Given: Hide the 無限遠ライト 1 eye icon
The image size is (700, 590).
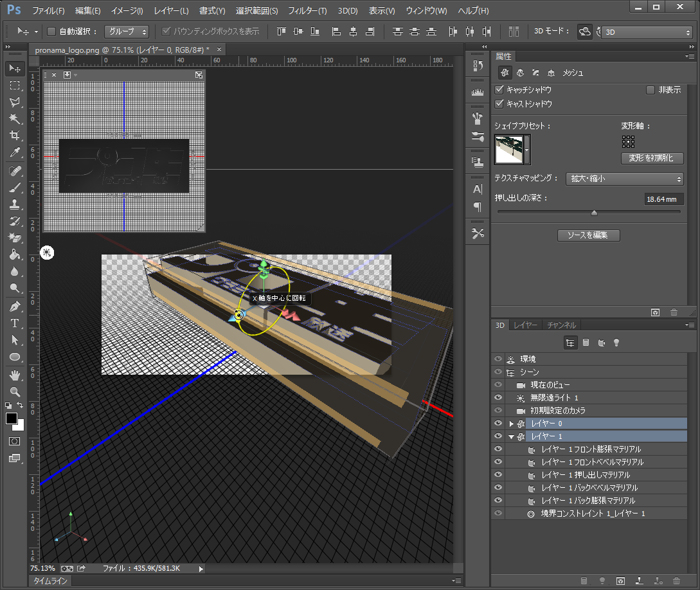Looking at the screenshot, I should pyautogui.click(x=498, y=398).
